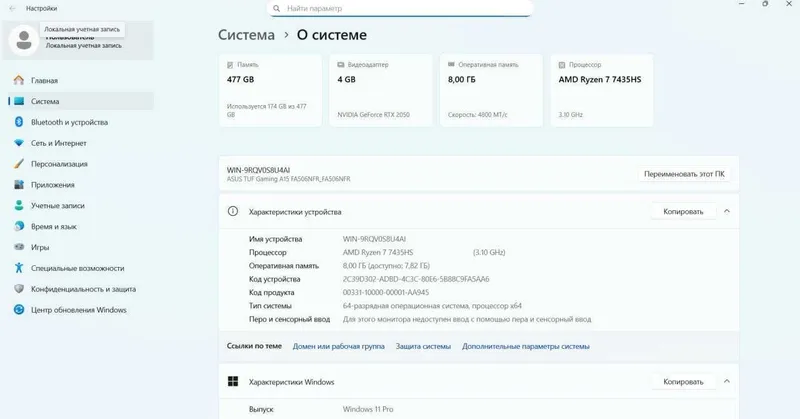This screenshot has width=800, height=419.
Task: Open Защита системы link
Action: 423,346
